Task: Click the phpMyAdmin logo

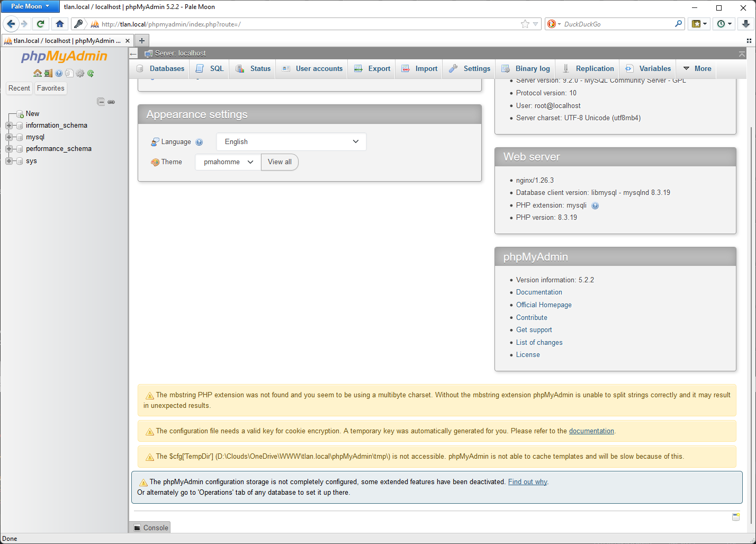Action: (x=64, y=56)
